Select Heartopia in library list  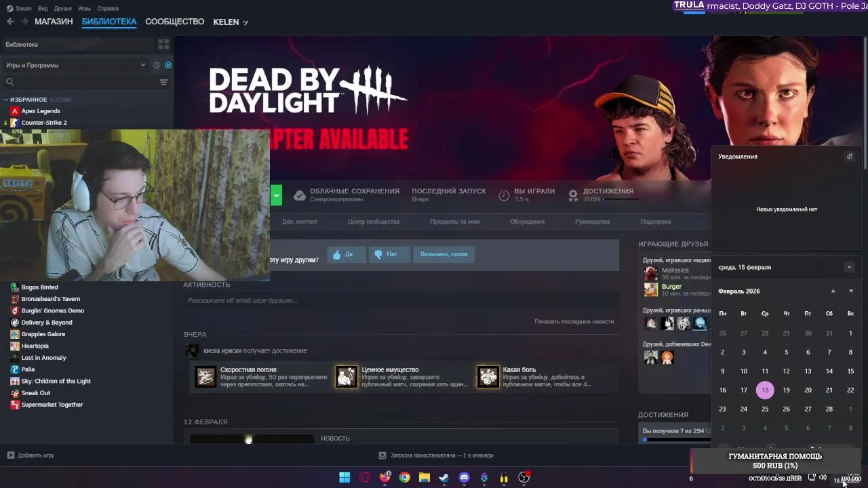pyautogui.click(x=35, y=346)
